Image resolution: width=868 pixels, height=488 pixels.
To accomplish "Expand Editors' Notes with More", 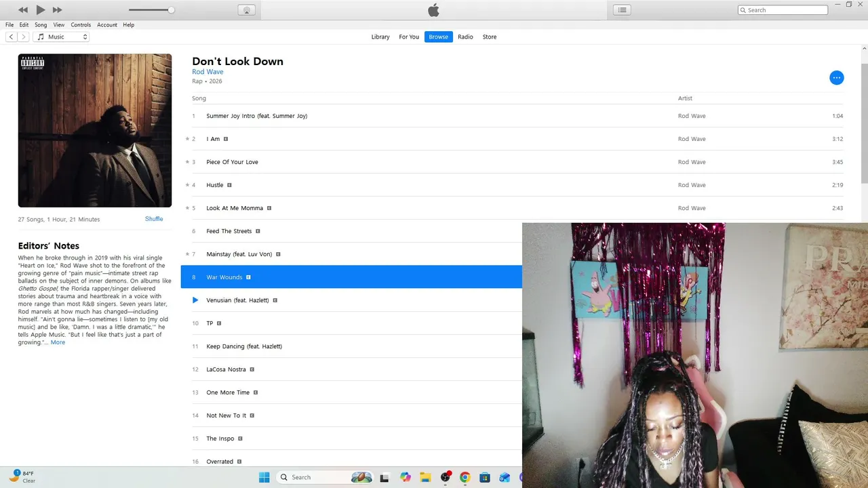I will [58, 342].
